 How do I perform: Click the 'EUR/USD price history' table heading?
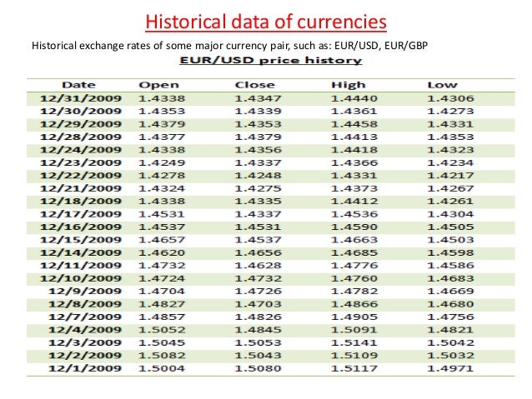[x=271, y=60]
